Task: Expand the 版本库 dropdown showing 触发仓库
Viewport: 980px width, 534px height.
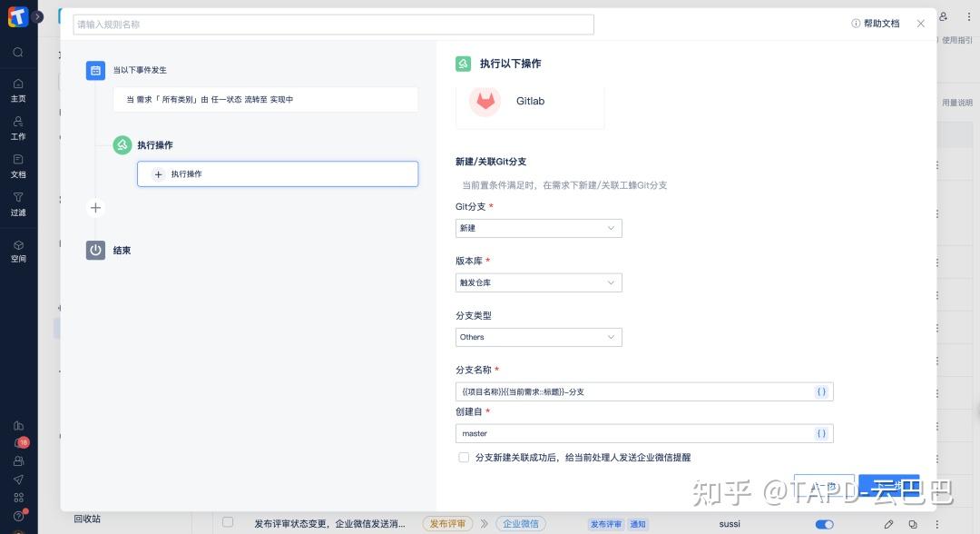Action: (x=538, y=282)
